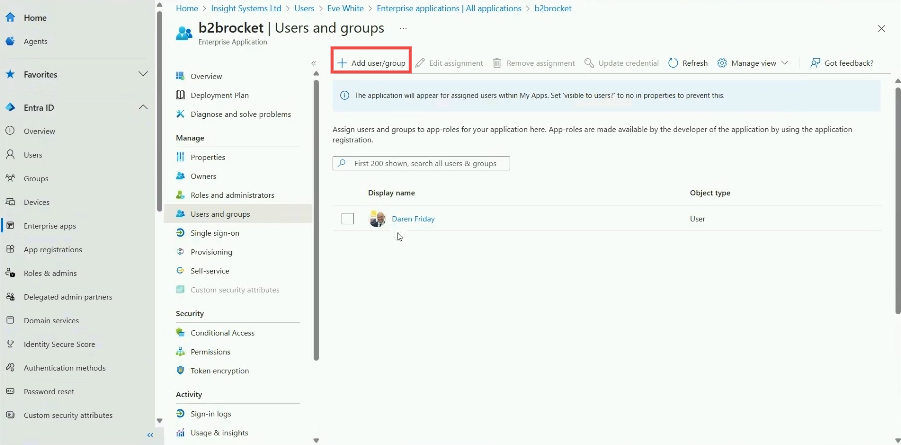Click Daren Friday's profile avatar
The height and width of the screenshot is (445, 901).
[x=377, y=219]
